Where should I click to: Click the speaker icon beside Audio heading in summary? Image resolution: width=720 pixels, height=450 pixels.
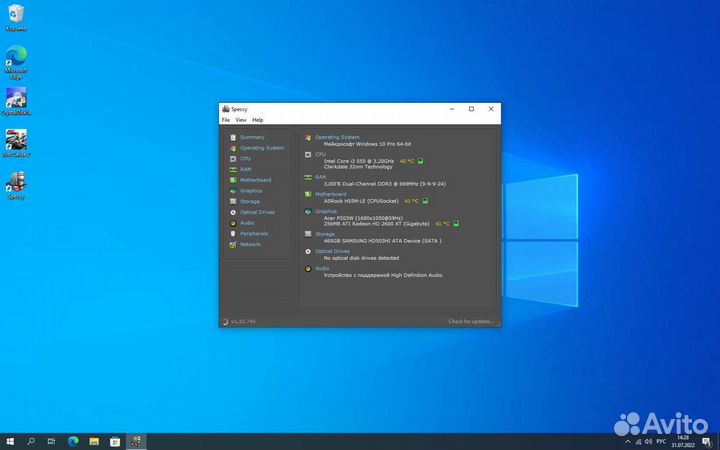point(308,269)
